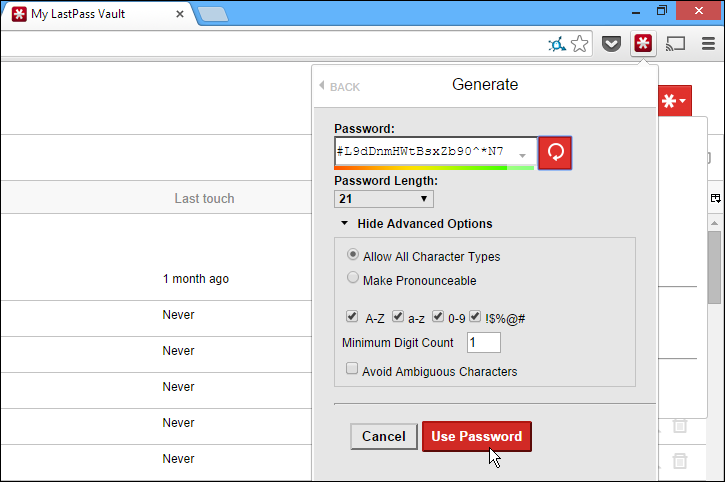Click the Cancel button
Viewport: 725px width, 482px height.
[383, 436]
